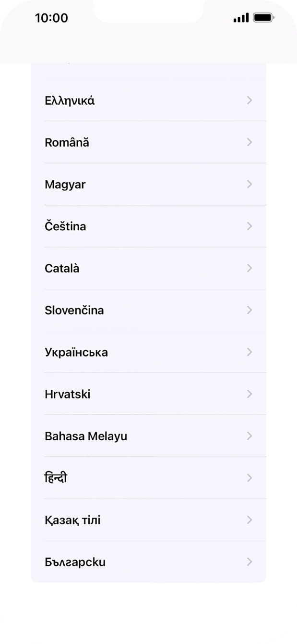Expand the chevron next to Ελληνικά

pos(249,100)
